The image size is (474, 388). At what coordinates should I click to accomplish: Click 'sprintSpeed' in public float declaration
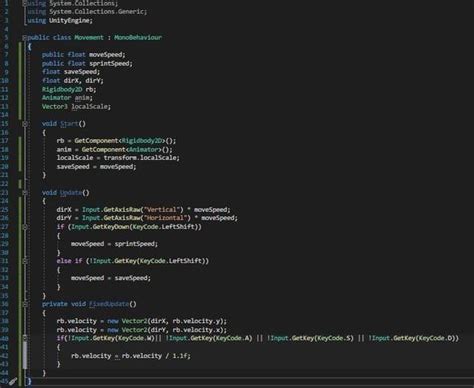[x=109, y=63]
